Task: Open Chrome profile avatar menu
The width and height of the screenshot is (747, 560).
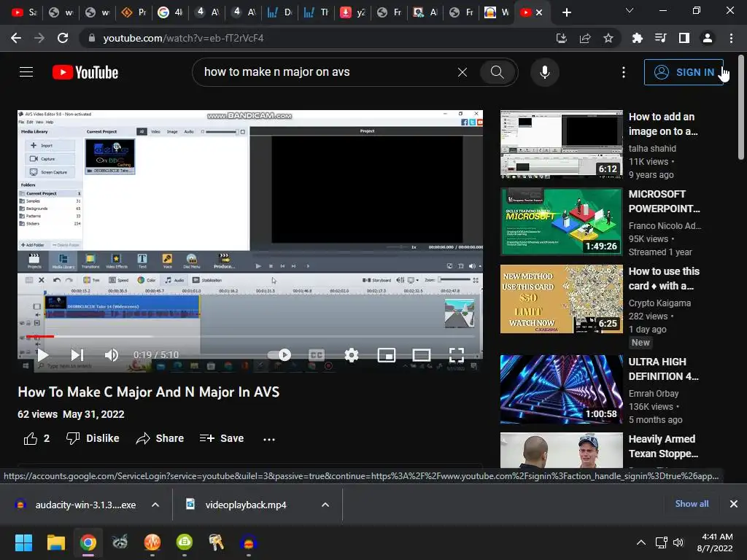Action: (x=708, y=38)
